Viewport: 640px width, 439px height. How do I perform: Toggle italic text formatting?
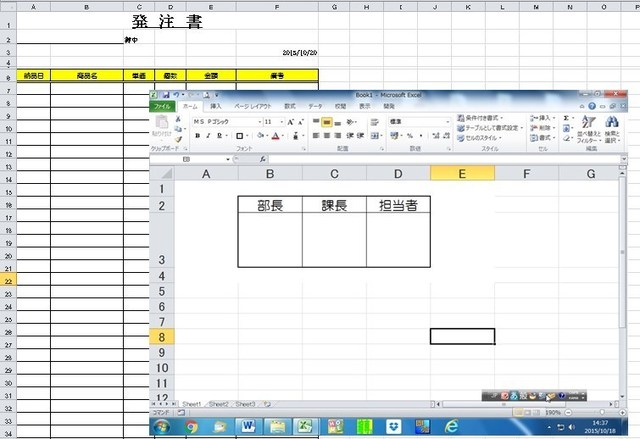[208, 136]
